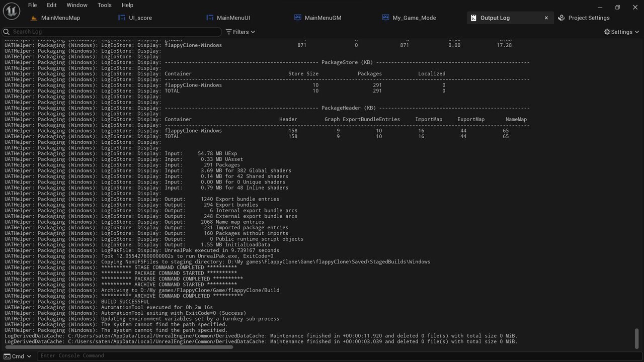The width and height of the screenshot is (644, 362).
Task: Click the 'UnrealPak executed in 9.739167 seconds' line
Action: (142, 250)
